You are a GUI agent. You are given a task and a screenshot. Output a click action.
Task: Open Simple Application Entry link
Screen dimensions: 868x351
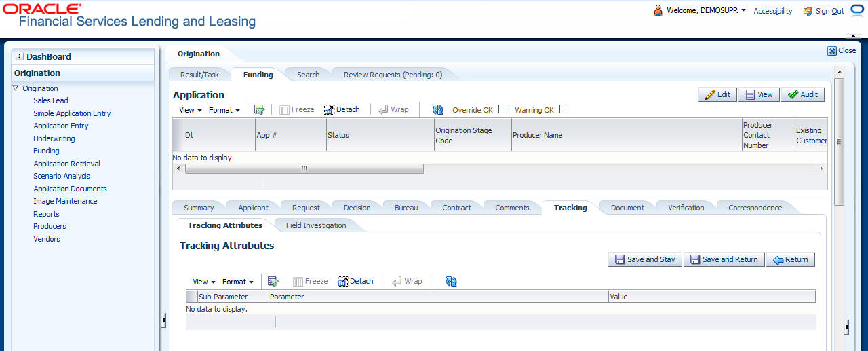pos(72,113)
